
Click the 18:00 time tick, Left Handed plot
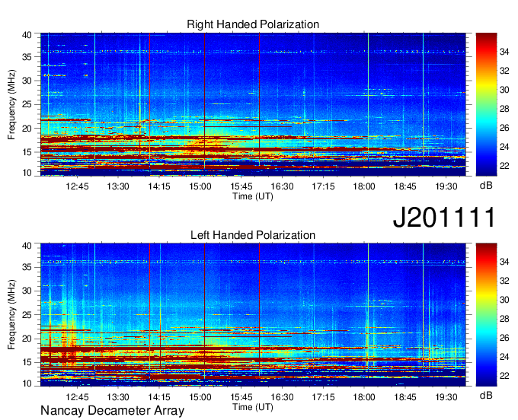(x=364, y=397)
